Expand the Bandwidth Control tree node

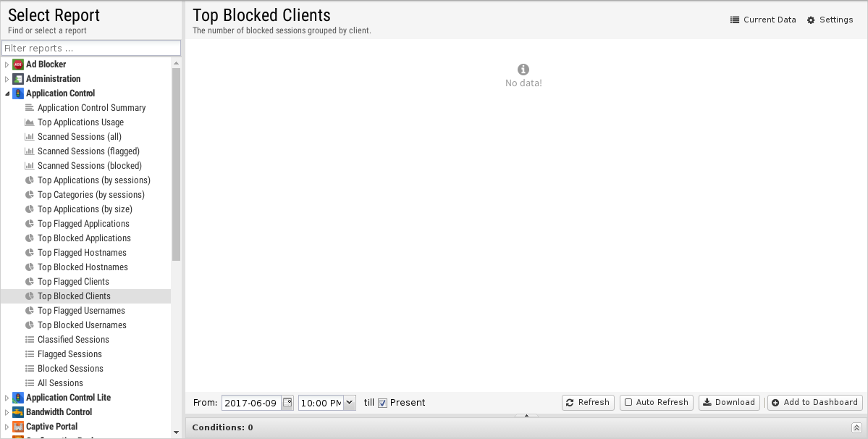click(x=7, y=412)
